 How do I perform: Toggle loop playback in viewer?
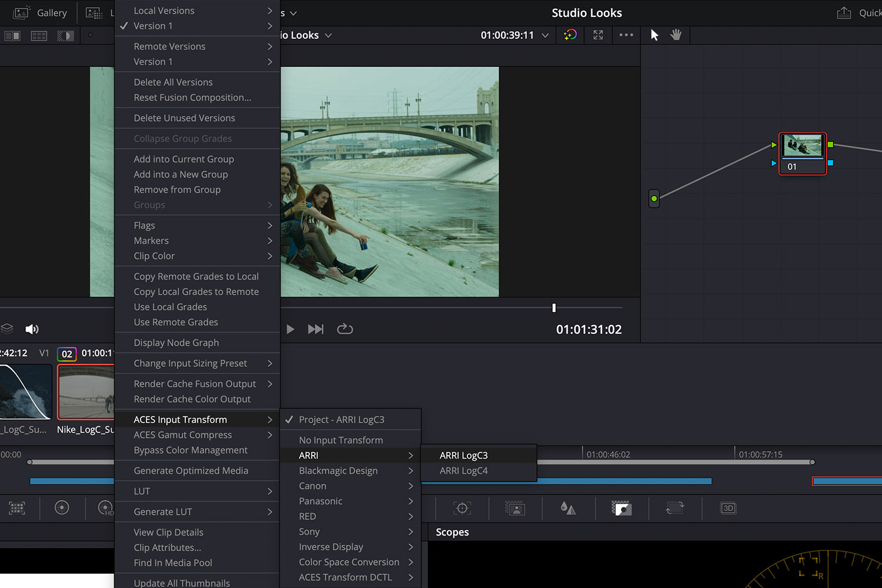[x=345, y=329]
